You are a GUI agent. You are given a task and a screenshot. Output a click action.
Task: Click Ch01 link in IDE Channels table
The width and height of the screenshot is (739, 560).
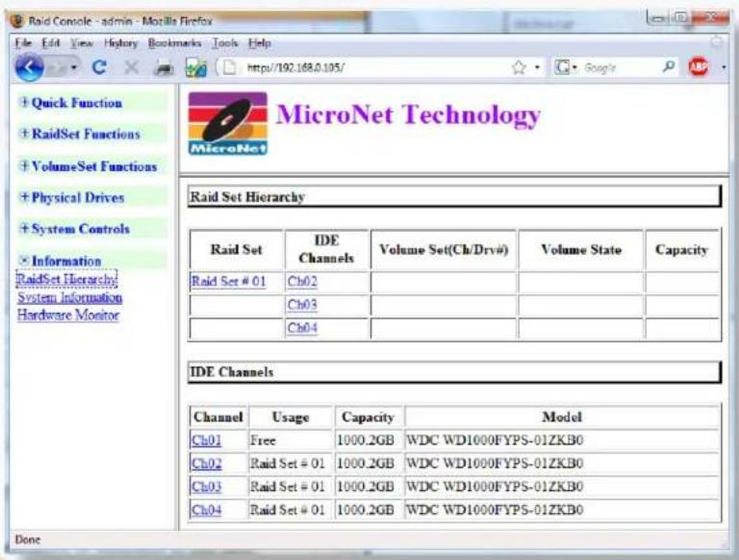click(x=207, y=441)
